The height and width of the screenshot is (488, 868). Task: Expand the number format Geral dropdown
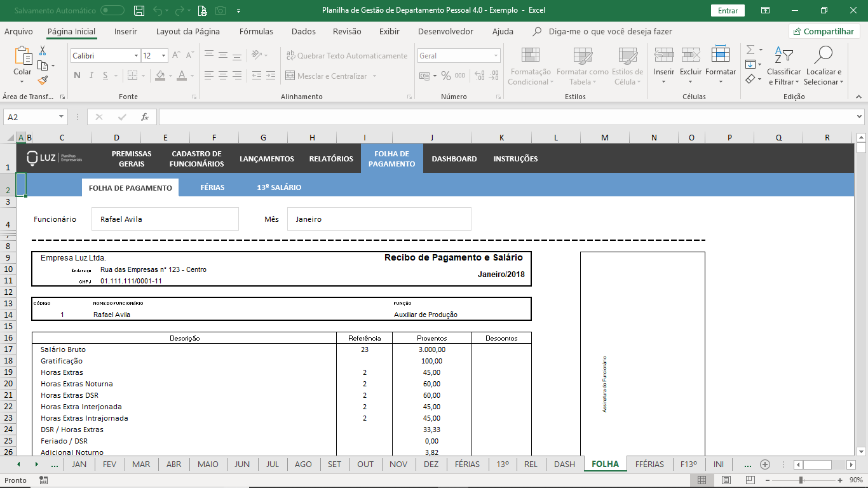pos(496,56)
